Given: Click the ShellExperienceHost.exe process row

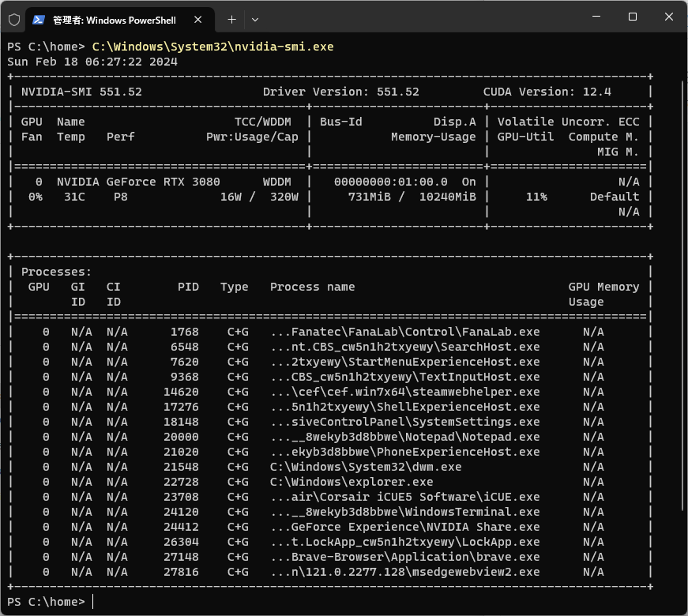Looking at the screenshot, I should point(329,407).
